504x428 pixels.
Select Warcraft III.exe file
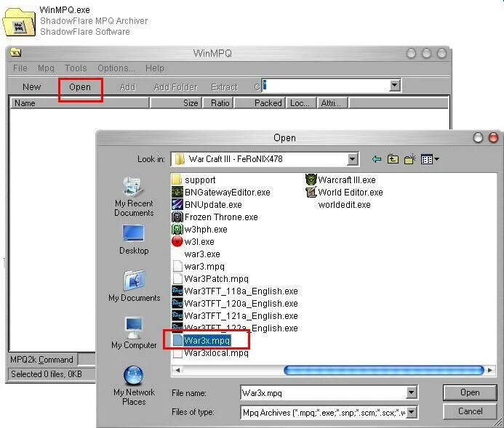pyautogui.click(x=340, y=179)
